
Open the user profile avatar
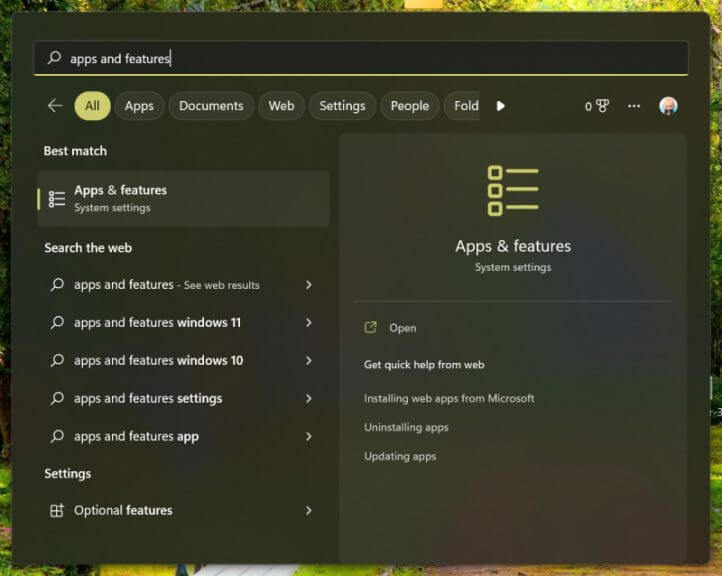668,106
